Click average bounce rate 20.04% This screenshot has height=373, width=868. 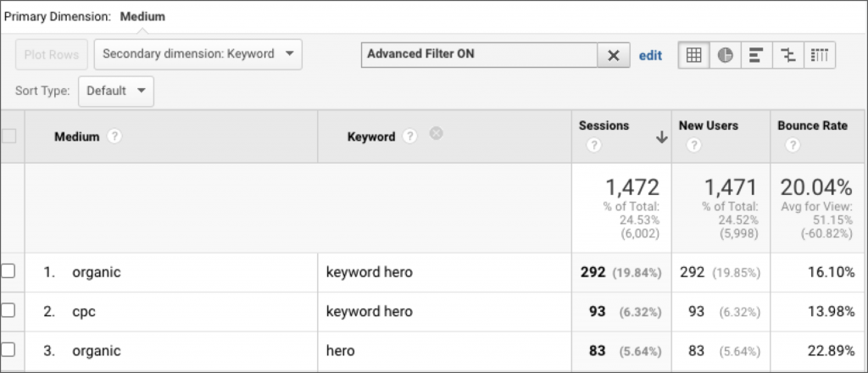[816, 187]
